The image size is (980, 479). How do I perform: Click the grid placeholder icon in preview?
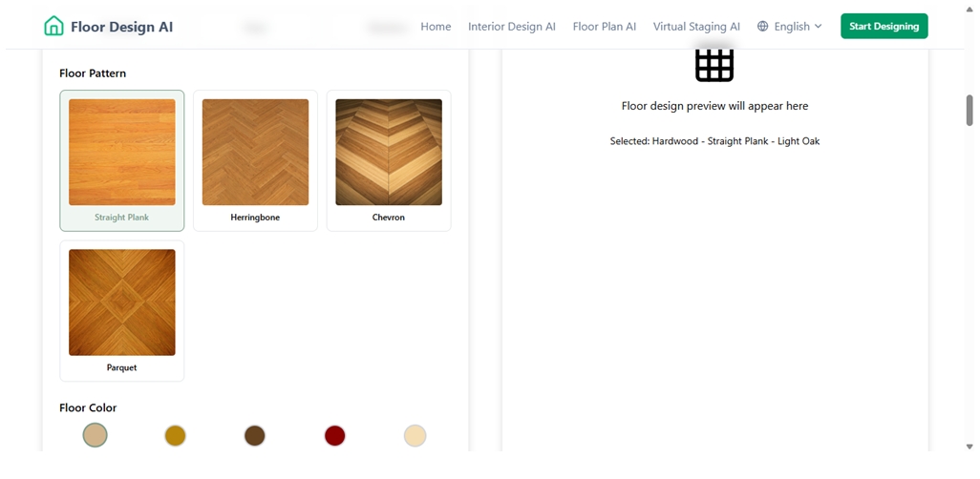tap(714, 64)
